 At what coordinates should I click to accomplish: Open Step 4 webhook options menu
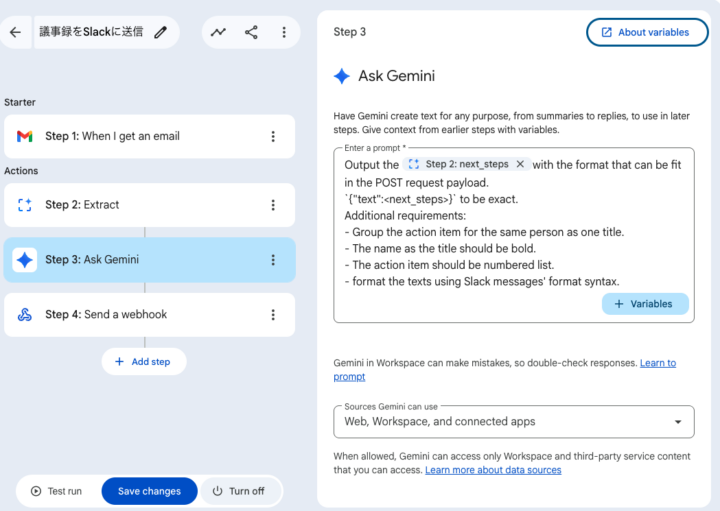[273, 315]
